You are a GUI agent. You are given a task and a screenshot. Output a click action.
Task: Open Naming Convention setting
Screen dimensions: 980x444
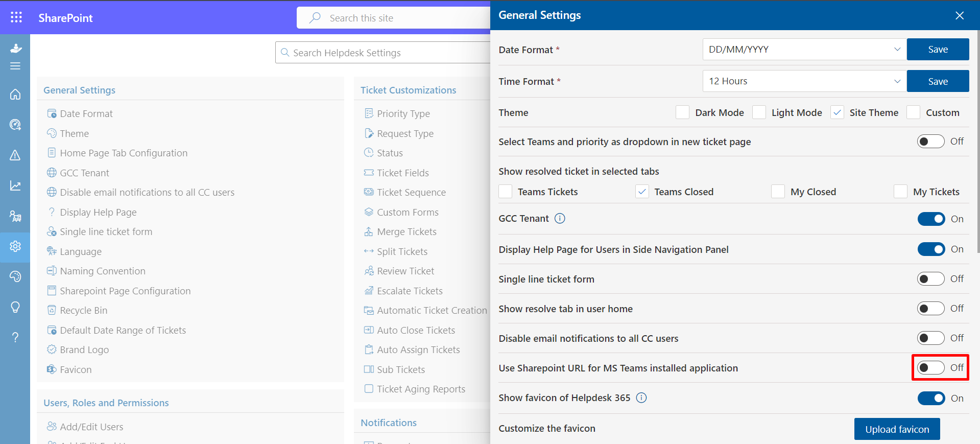pyautogui.click(x=96, y=271)
